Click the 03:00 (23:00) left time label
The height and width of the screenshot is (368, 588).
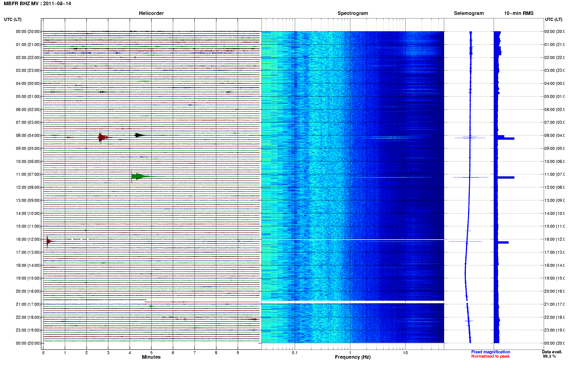pyautogui.click(x=28, y=70)
